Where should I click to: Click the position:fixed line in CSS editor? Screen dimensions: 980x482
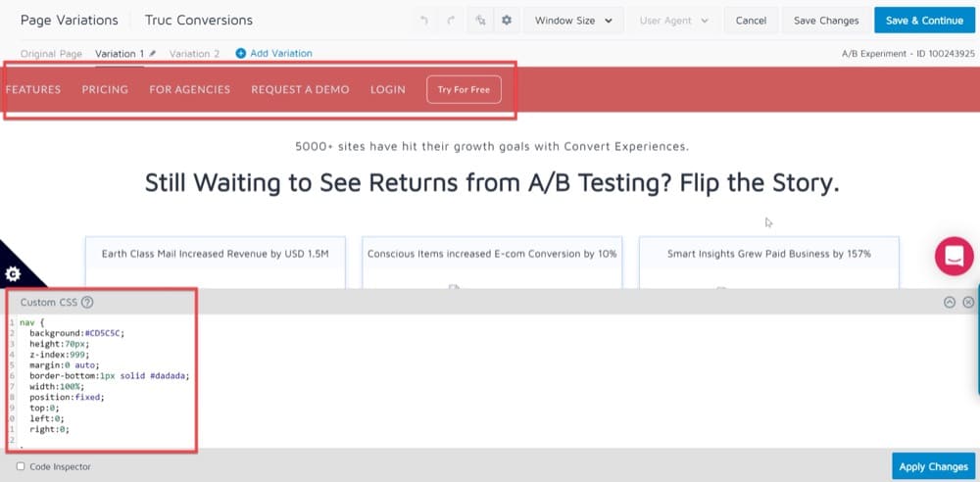click(67, 397)
